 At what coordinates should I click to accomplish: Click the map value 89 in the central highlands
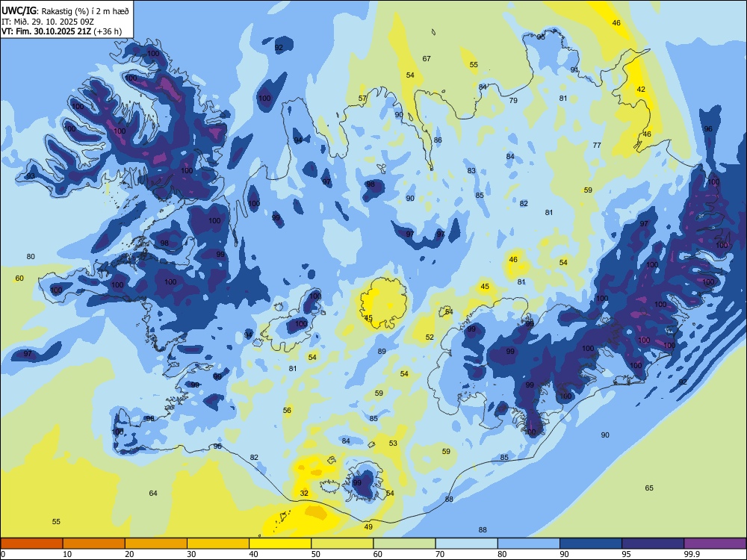[x=382, y=352]
